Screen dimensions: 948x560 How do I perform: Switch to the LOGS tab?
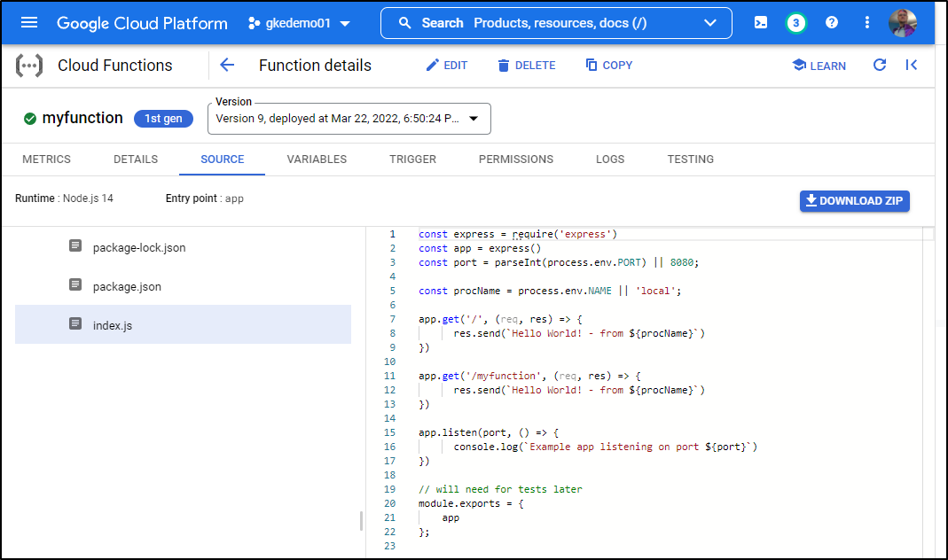(x=610, y=159)
